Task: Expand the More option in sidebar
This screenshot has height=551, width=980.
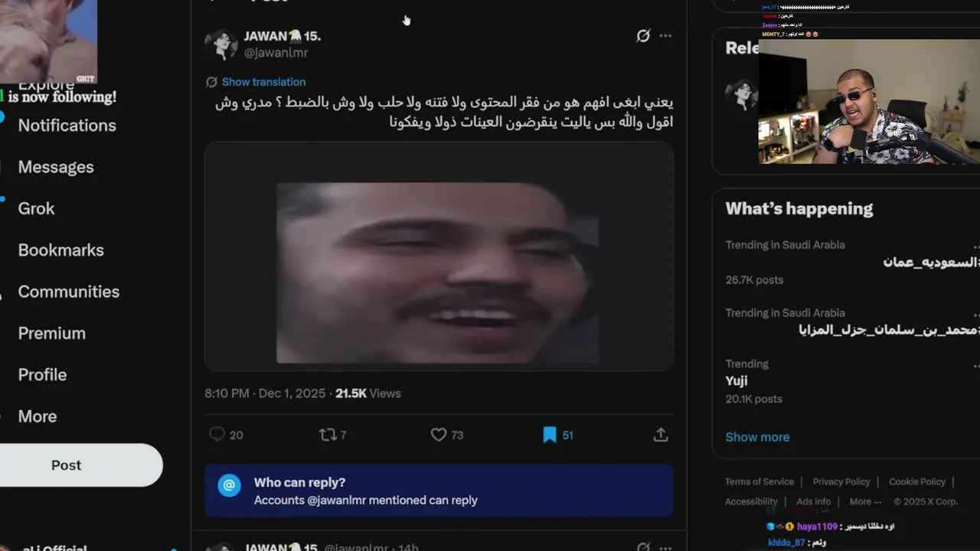Action: tap(38, 416)
